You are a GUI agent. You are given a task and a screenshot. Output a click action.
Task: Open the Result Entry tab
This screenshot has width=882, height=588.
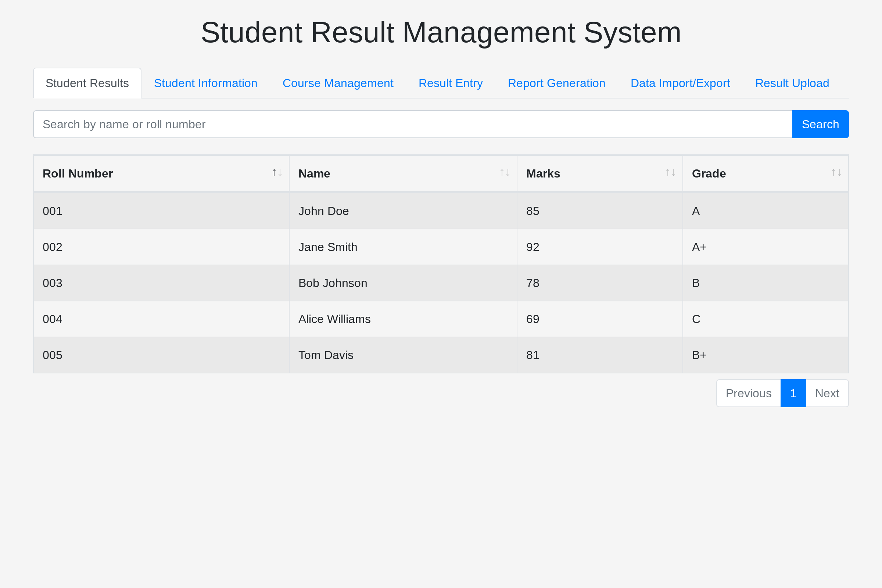click(451, 83)
